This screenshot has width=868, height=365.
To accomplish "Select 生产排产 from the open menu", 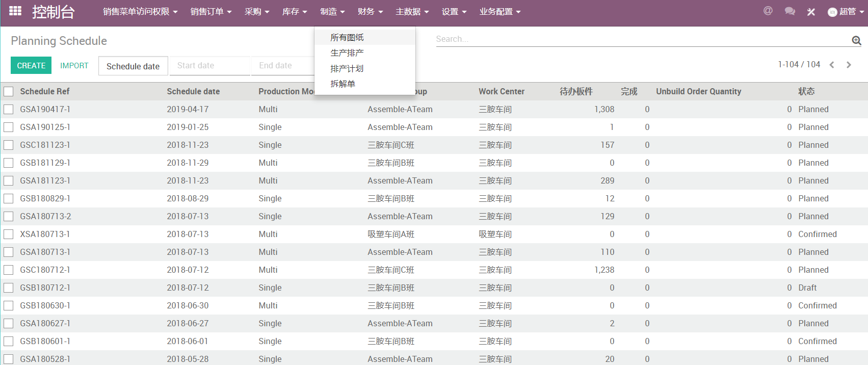I will 347,53.
